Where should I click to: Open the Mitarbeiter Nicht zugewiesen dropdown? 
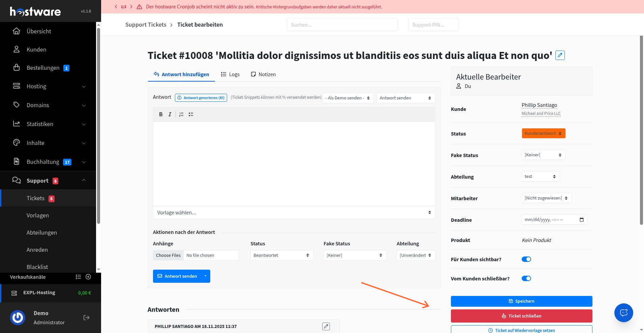click(x=546, y=198)
